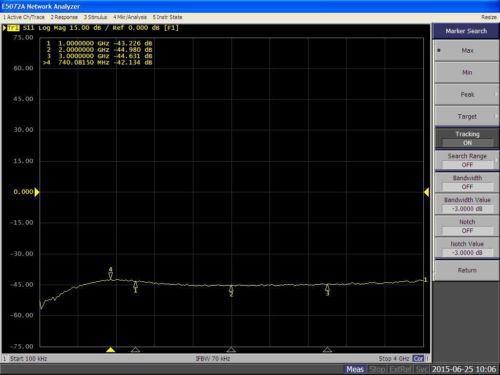Click the right reference level arrow indicator

tap(426, 192)
